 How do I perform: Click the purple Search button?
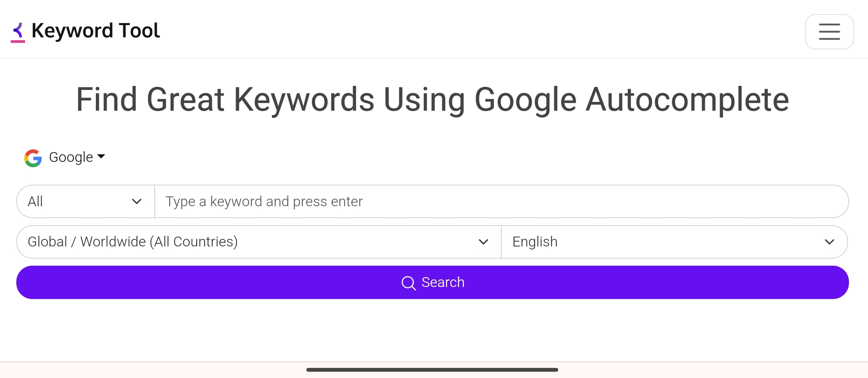pyautogui.click(x=432, y=282)
